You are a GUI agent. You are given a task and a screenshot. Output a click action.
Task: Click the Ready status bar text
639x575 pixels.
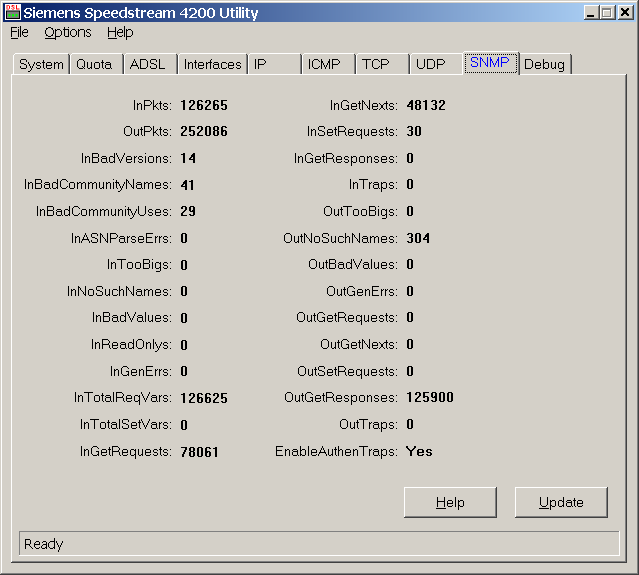[x=44, y=544]
